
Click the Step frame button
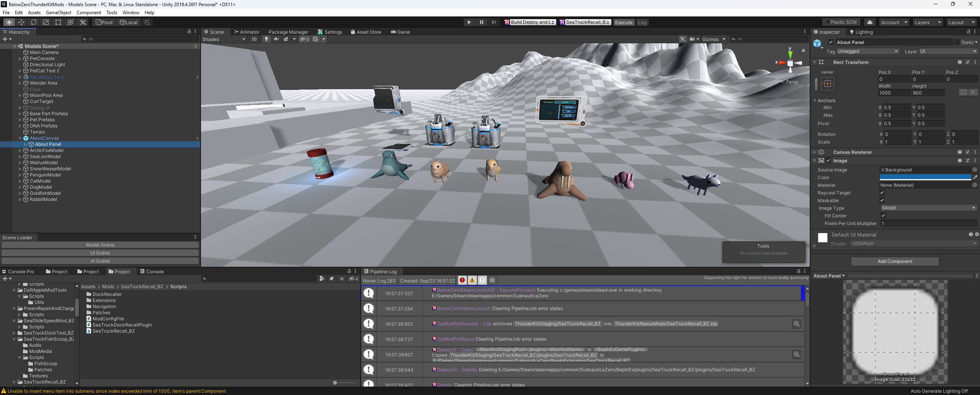493,22
